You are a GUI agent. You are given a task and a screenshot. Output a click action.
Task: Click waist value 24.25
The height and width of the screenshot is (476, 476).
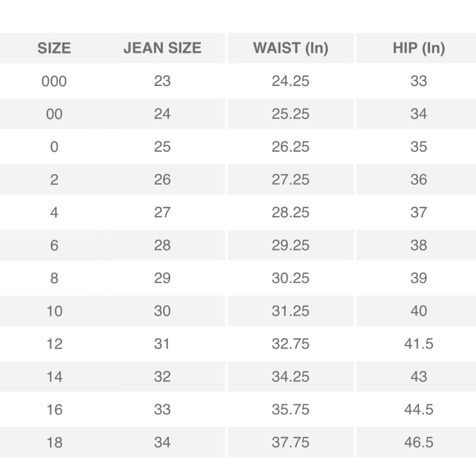[x=290, y=81]
